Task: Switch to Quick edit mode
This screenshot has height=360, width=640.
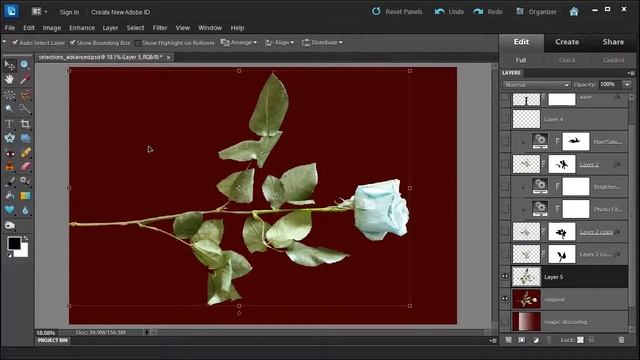Action: tap(567, 60)
